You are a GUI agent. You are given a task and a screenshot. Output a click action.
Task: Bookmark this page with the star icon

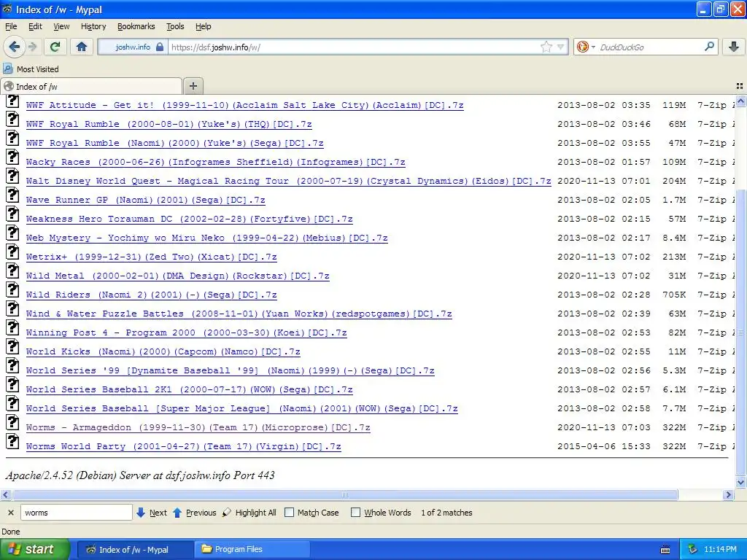coord(546,47)
